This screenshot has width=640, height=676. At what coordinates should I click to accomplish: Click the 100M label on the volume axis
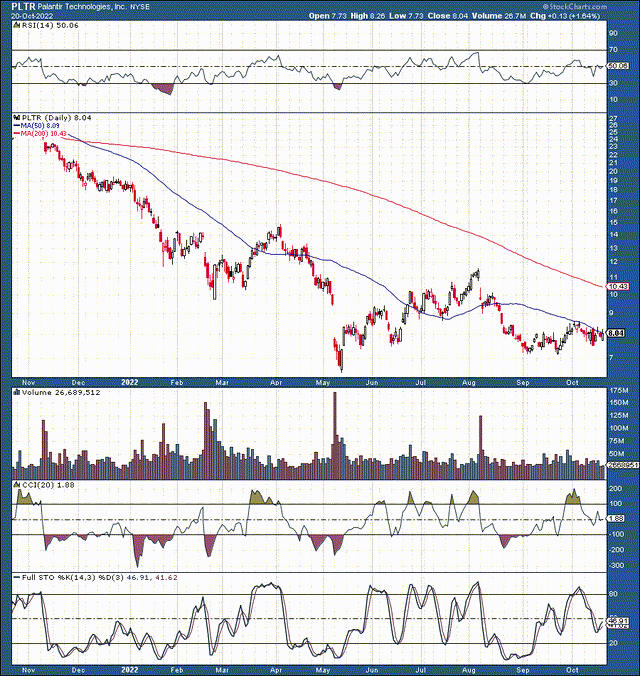[x=619, y=428]
